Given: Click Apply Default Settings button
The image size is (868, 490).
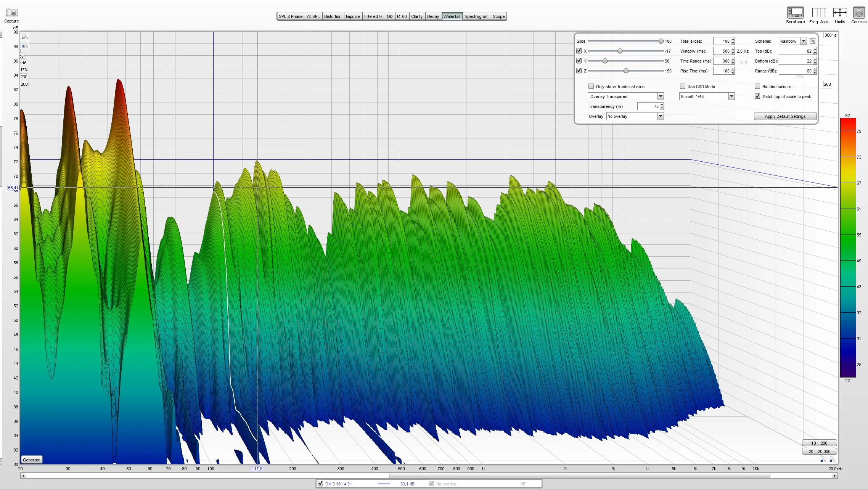Looking at the screenshot, I should (785, 116).
